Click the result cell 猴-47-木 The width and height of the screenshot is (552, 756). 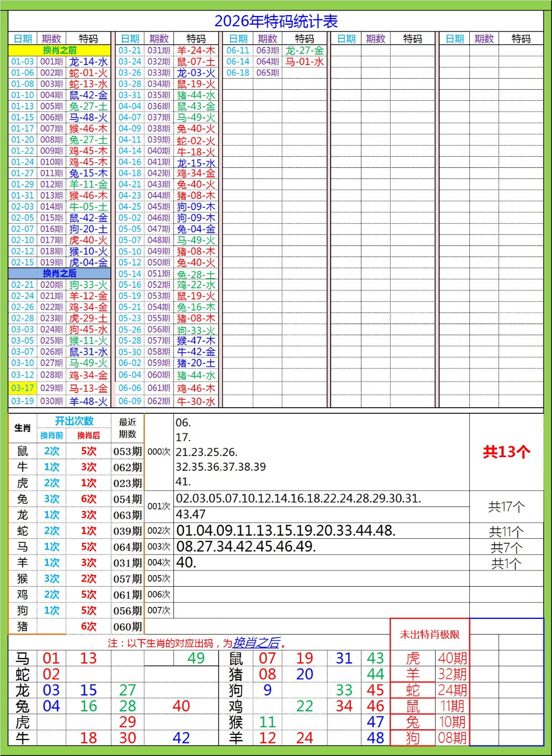coord(196,341)
